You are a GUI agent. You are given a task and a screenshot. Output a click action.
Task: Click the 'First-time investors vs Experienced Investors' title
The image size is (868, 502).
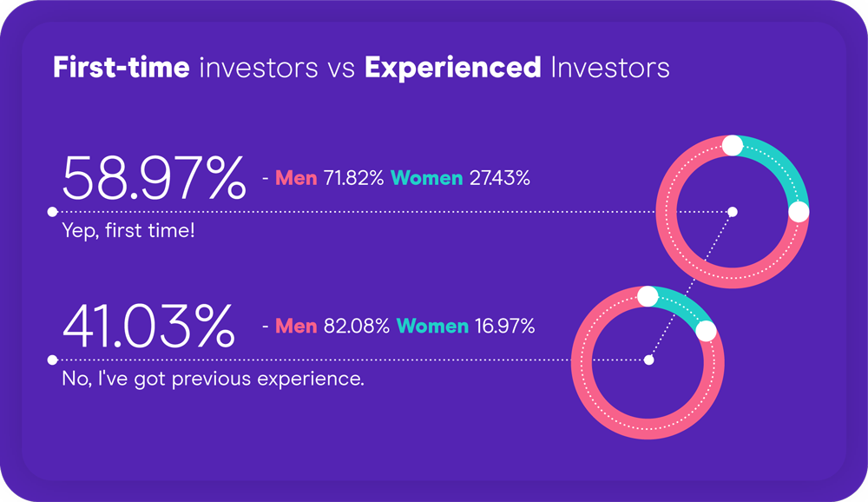(361, 68)
